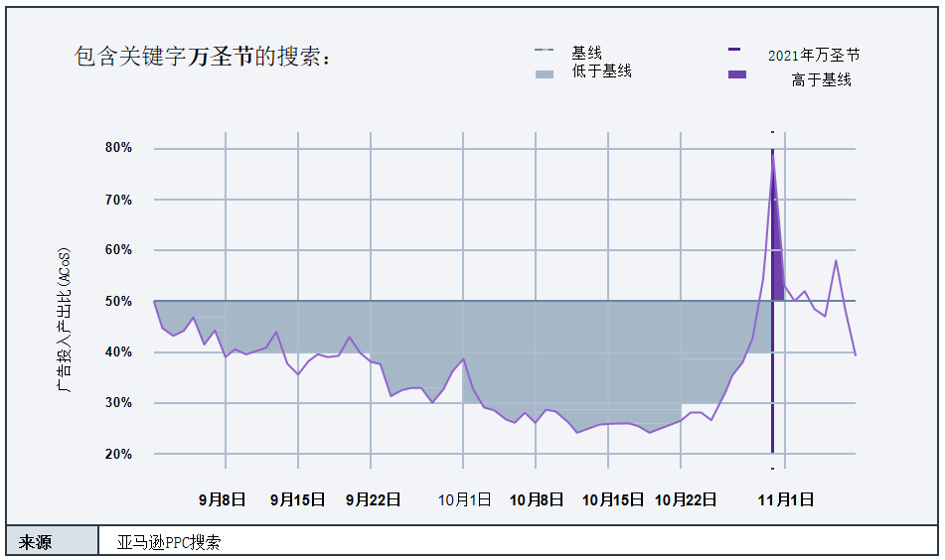Viewport: 945px width, 560px height.
Task: Click the 2021年万圣节 dash icon in legend
Action: tap(734, 49)
